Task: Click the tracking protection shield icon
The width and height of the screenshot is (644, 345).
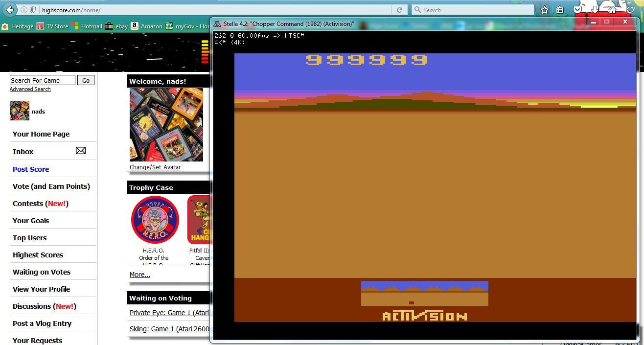Action: coord(33,10)
